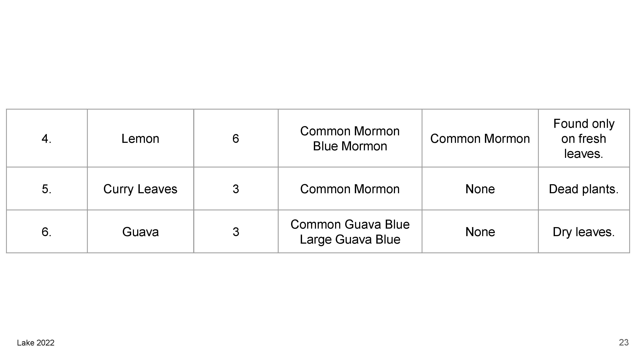This screenshot has width=644, height=362.
Task: Click the "Lake 2022" footer text
Action: click(x=36, y=343)
